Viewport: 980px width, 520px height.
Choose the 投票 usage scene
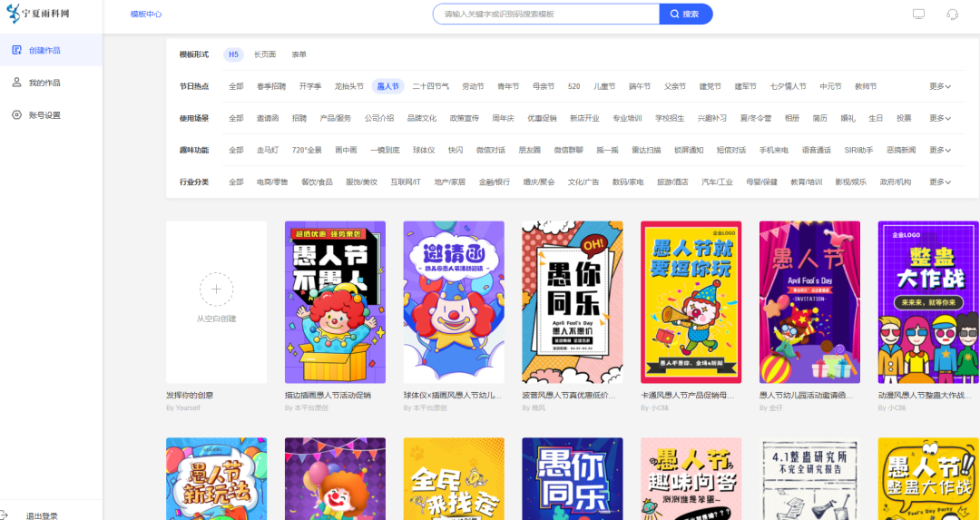[904, 118]
